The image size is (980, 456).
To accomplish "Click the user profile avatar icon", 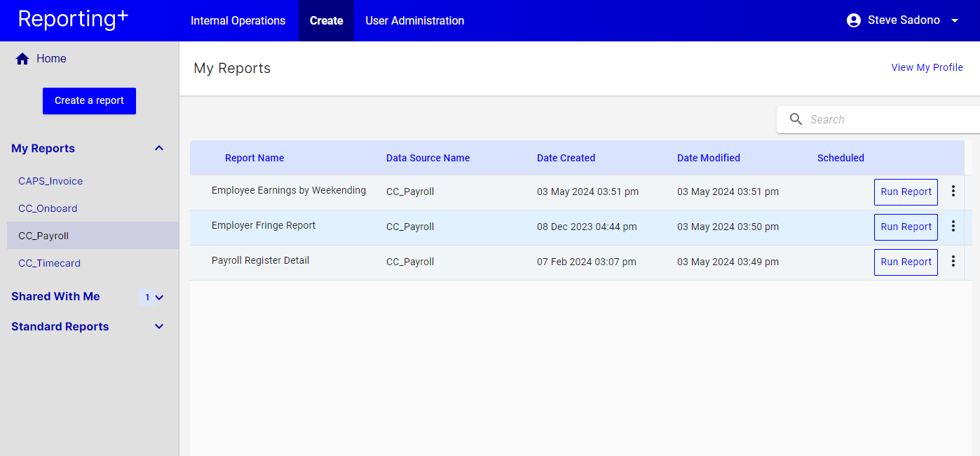I will tap(853, 20).
